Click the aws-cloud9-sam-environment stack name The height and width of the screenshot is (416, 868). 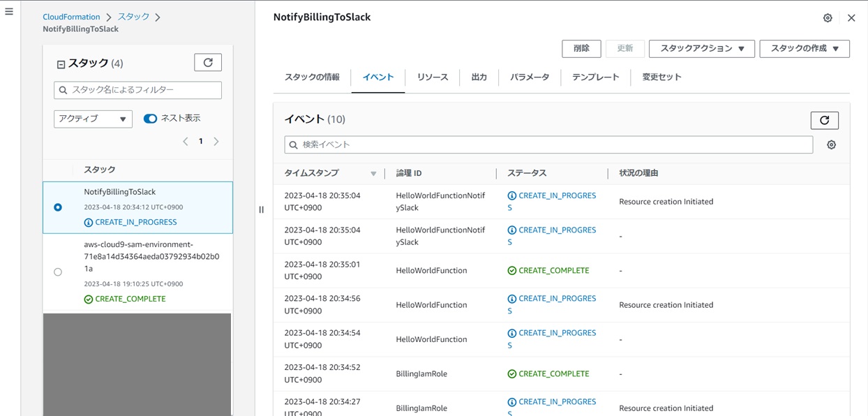151,256
